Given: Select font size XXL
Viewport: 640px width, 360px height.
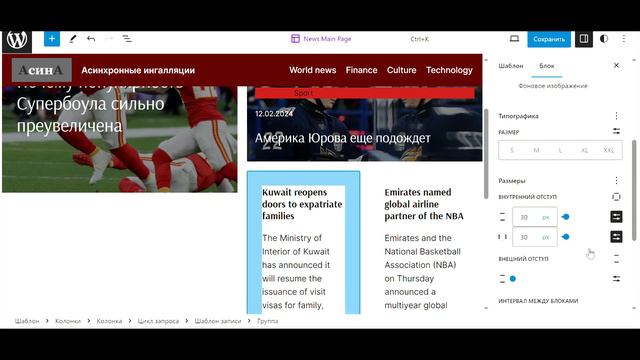Looking at the screenshot, I should 609,150.
